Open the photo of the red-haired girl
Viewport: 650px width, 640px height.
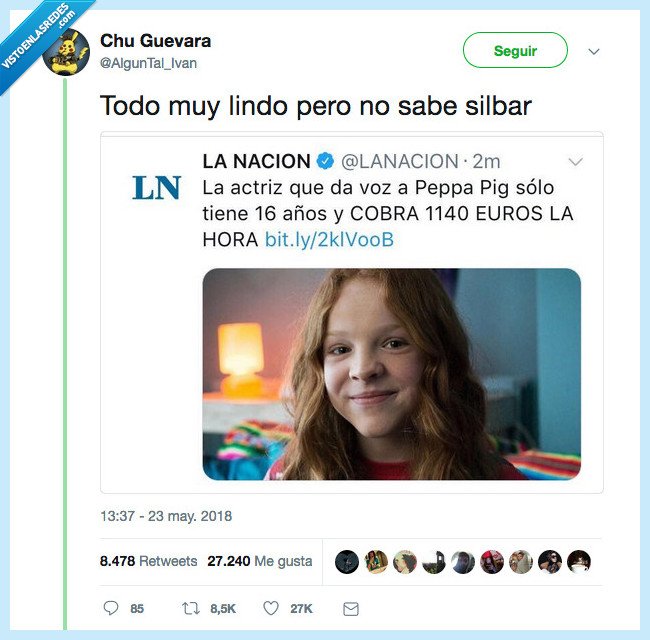pos(391,374)
